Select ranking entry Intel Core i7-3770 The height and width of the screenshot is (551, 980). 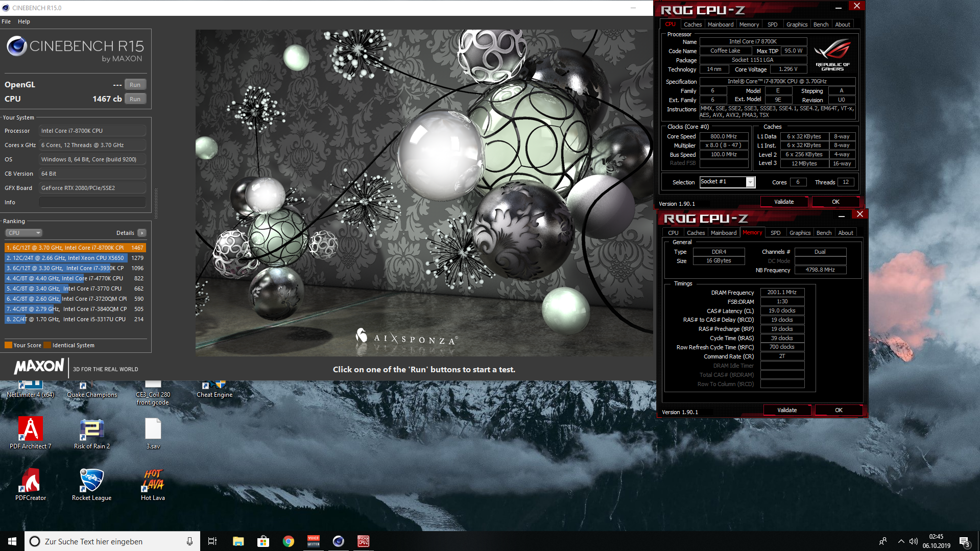point(75,289)
